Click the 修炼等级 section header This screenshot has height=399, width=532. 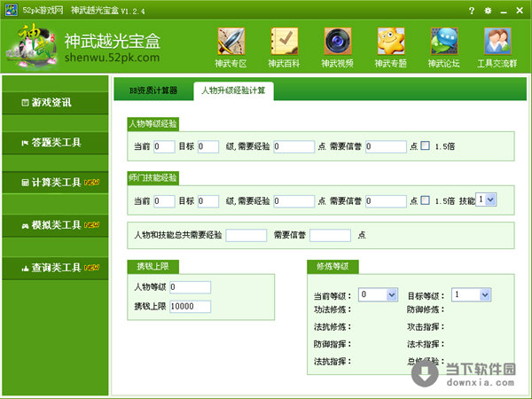(332, 267)
